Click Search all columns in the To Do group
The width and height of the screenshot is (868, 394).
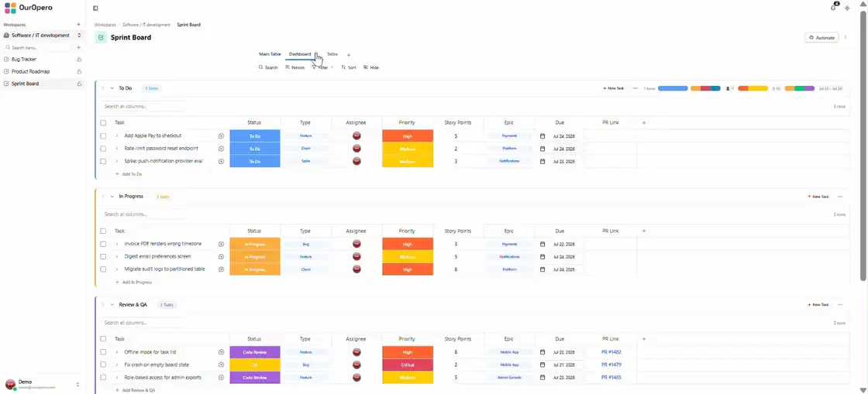(x=142, y=106)
